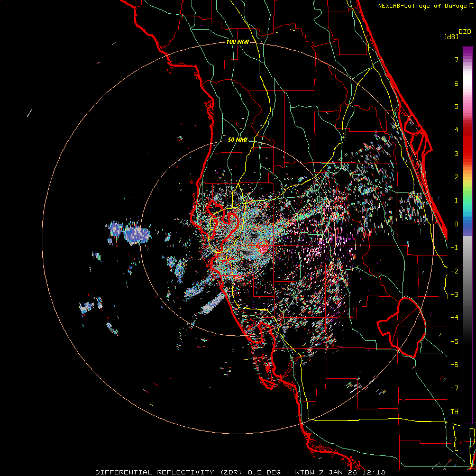Screen dimensions: 476x476
Task: Click the -1 value on the scale
Action: coord(454,248)
